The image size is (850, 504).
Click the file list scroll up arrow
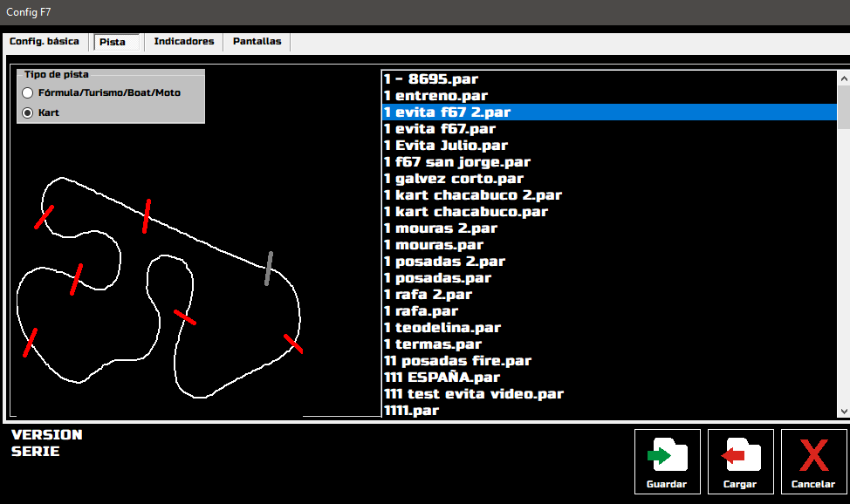pyautogui.click(x=844, y=78)
